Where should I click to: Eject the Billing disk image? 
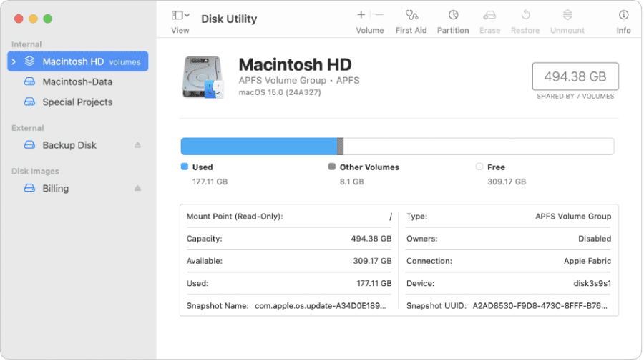[137, 189]
